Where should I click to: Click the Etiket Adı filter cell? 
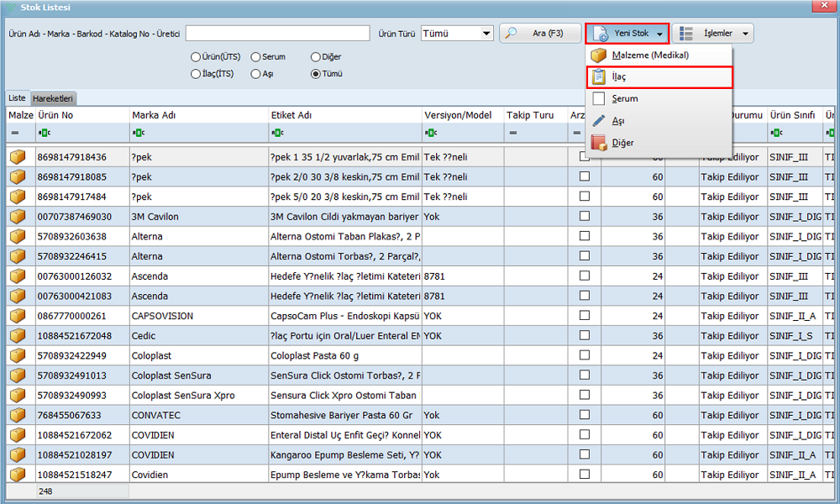click(344, 133)
